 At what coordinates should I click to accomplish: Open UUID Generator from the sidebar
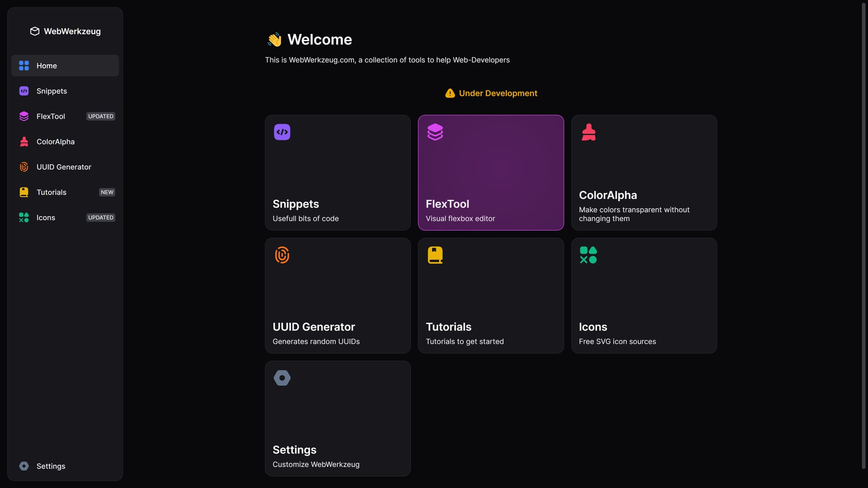[x=64, y=167]
